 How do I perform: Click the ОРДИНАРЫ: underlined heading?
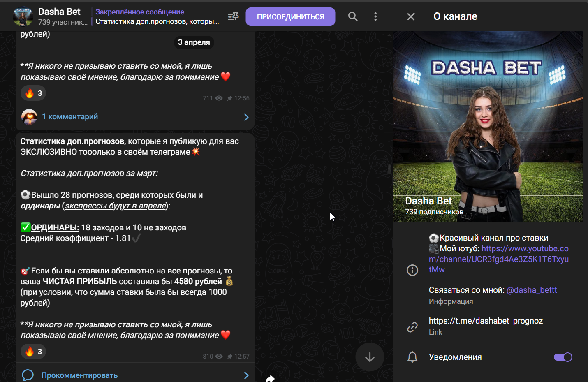tap(55, 227)
